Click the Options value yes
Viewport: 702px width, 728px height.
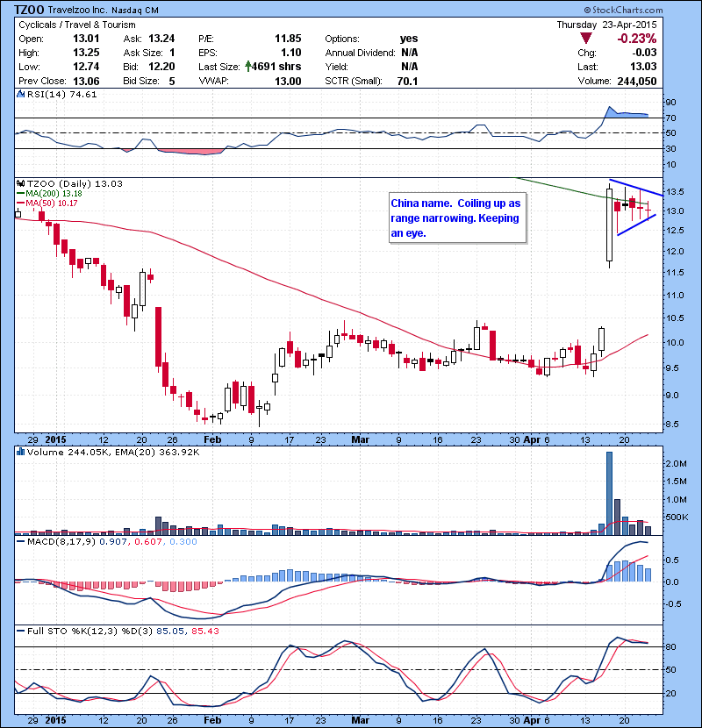click(409, 39)
